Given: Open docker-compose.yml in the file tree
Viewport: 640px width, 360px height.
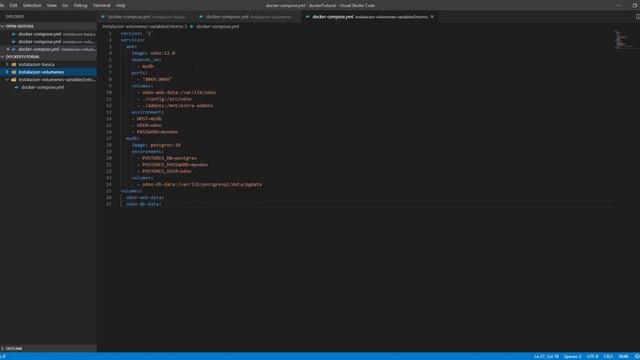Looking at the screenshot, I should pos(42,87).
